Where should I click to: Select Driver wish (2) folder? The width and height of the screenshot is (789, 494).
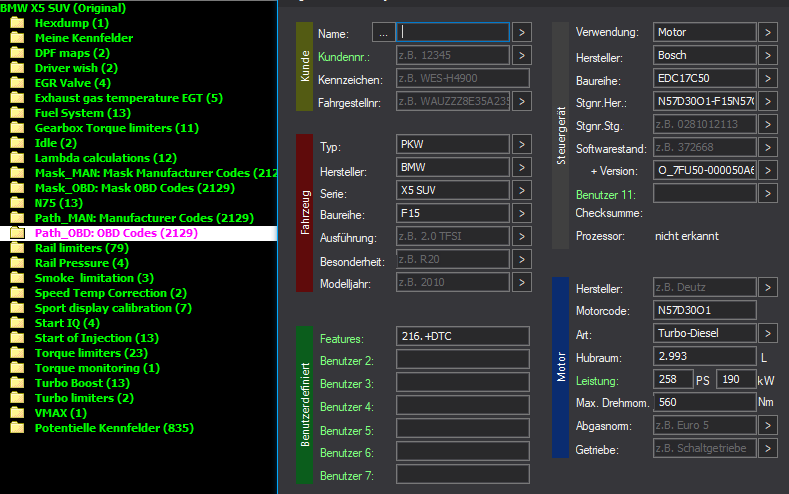point(76,68)
